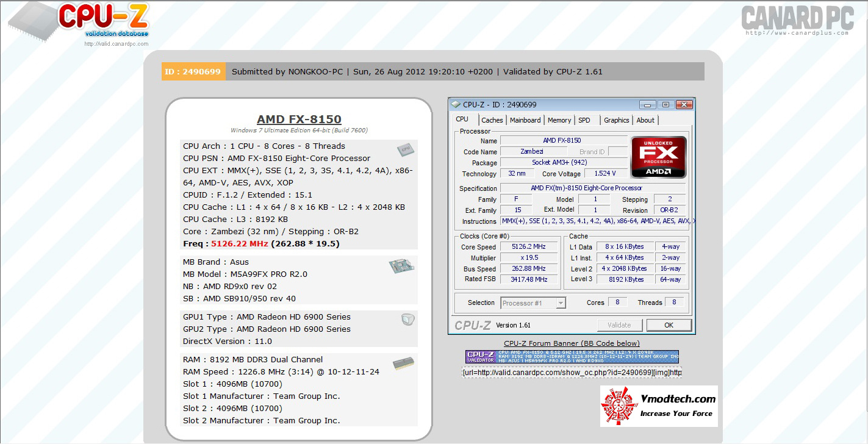Open CPU-Z Forum Banner BB Code link

[x=572, y=343]
